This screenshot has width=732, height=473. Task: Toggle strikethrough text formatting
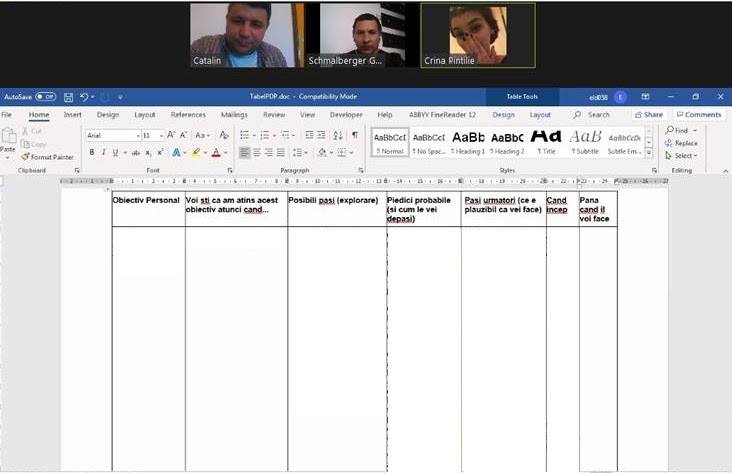134,153
